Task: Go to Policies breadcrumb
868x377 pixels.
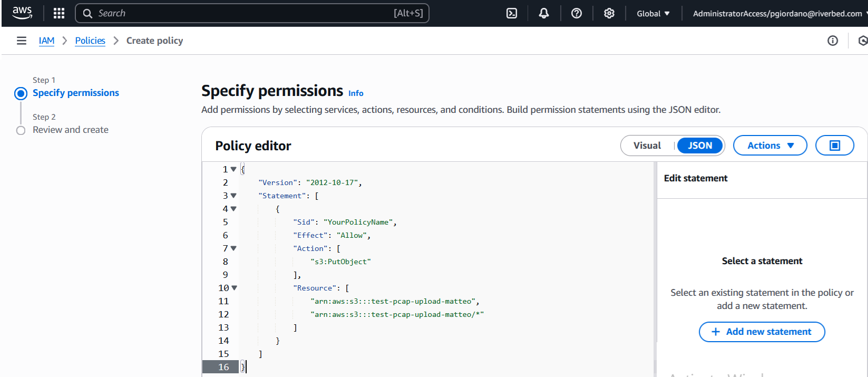Action: 90,41
